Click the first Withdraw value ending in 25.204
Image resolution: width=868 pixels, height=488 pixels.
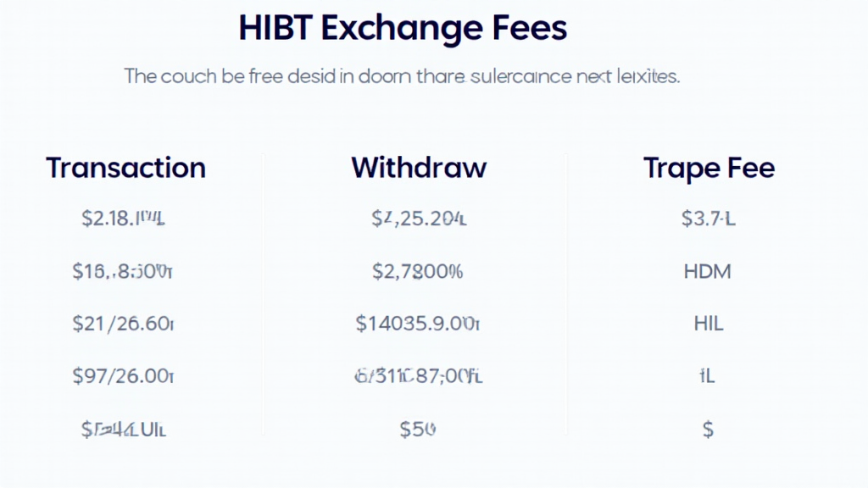coord(419,219)
